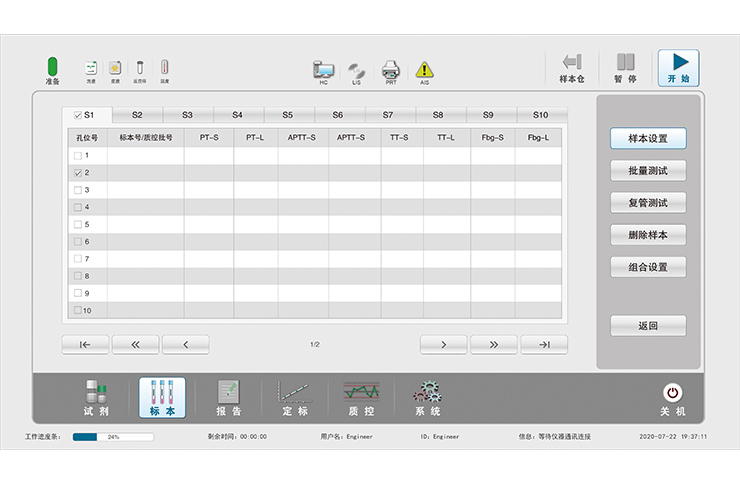Open the 报告 report module
Image resolution: width=740 pixels, height=484 pixels.
point(229,398)
